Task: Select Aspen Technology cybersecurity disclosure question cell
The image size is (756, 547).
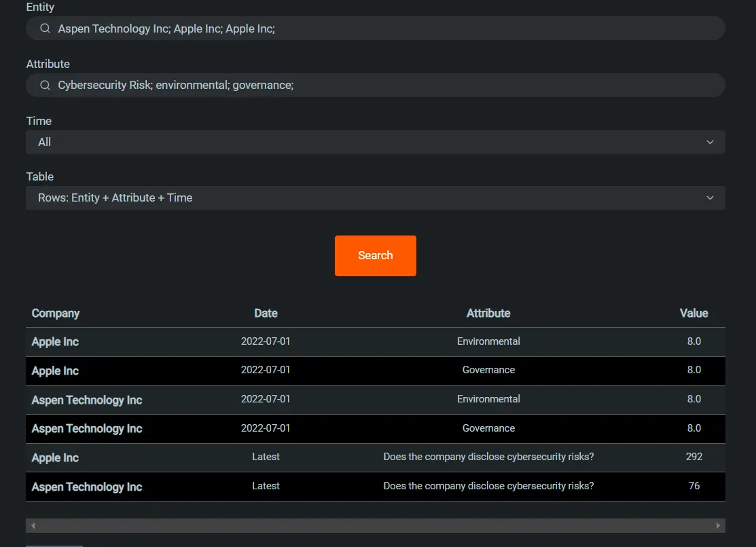Action: coord(488,486)
